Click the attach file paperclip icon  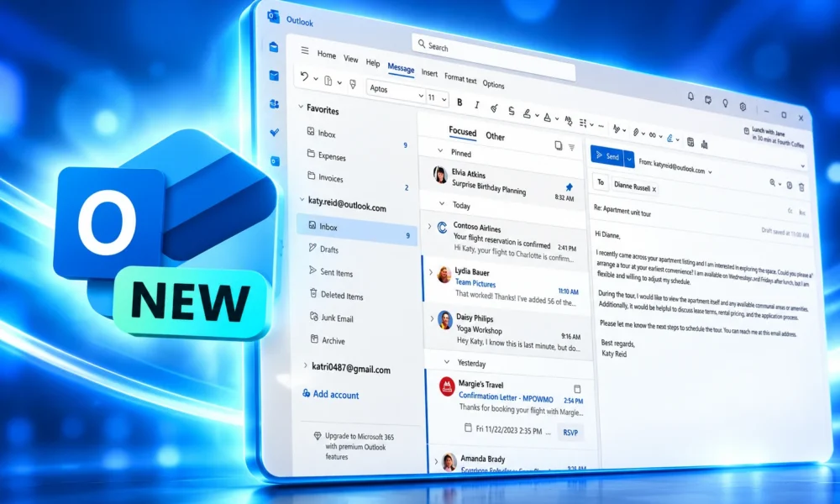[635, 132]
